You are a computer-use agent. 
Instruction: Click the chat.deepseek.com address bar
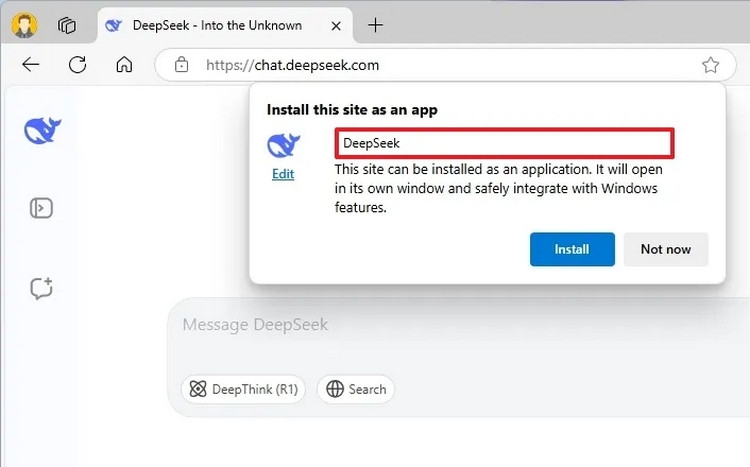pyautogui.click(x=445, y=65)
